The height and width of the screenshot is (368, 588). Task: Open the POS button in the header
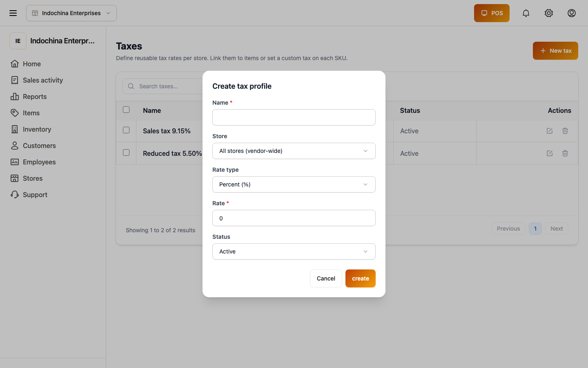click(492, 13)
